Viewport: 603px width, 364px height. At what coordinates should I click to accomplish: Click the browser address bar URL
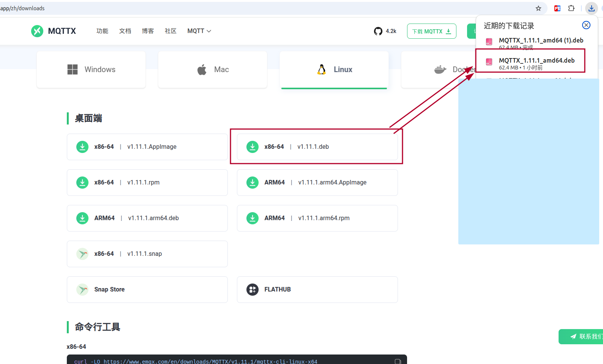(x=22, y=8)
